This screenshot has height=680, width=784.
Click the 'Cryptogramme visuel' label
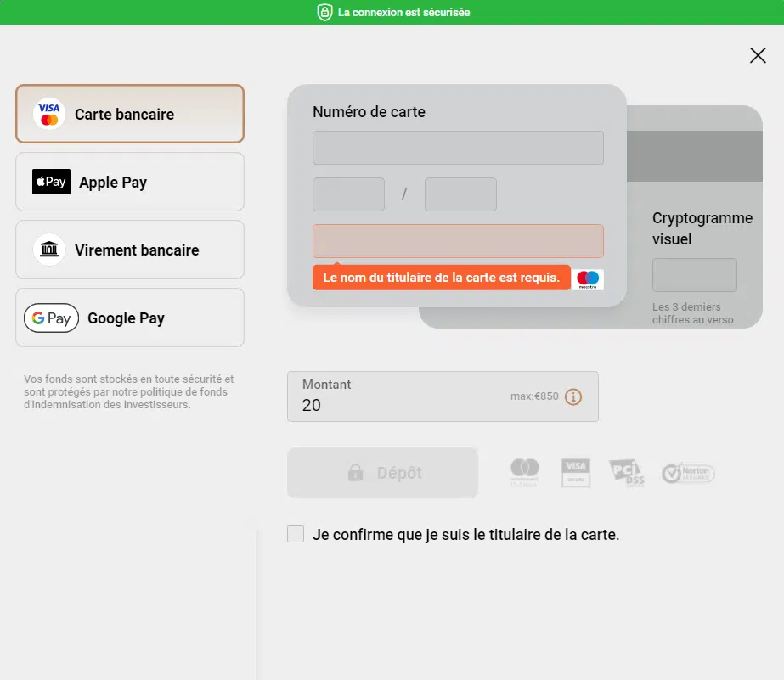pyautogui.click(x=702, y=228)
